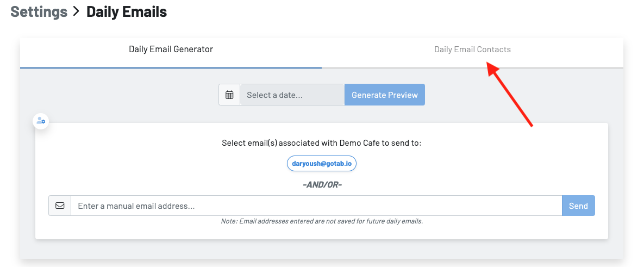The image size is (644, 267).
Task: Click the Send button
Action: tap(578, 206)
